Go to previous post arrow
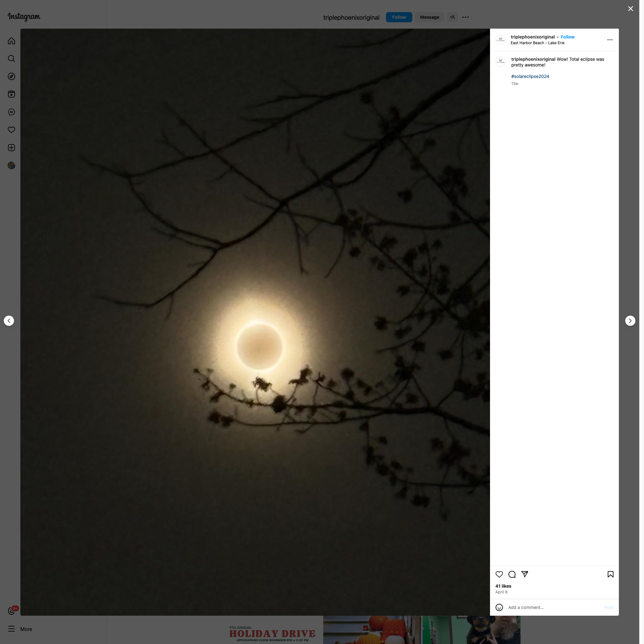Screen dimensions: 644x644 coord(9,321)
